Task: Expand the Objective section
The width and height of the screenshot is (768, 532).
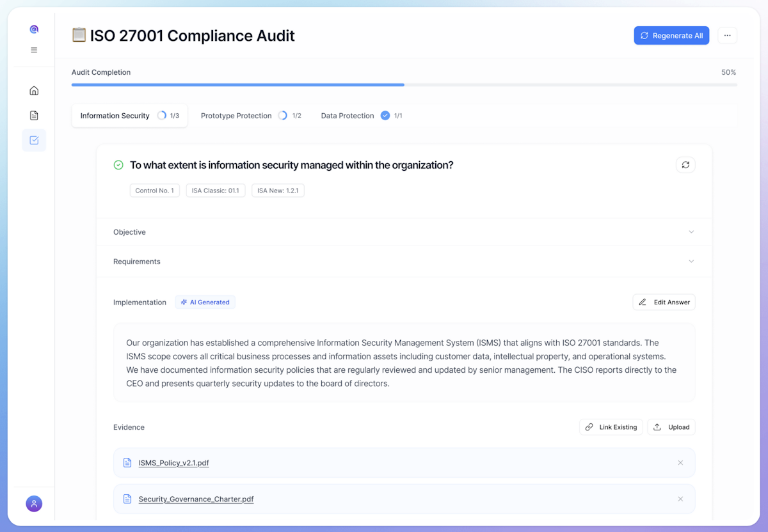Action: (x=404, y=232)
